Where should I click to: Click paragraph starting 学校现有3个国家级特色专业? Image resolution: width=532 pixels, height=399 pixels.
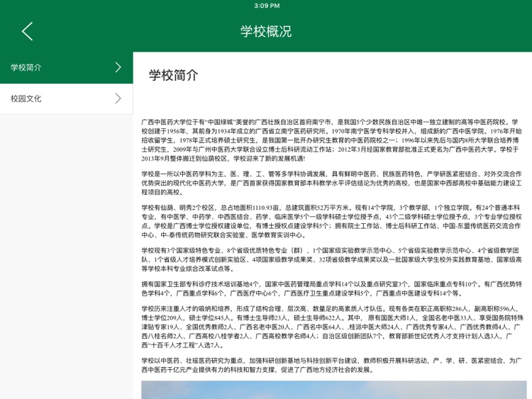tap(331, 259)
